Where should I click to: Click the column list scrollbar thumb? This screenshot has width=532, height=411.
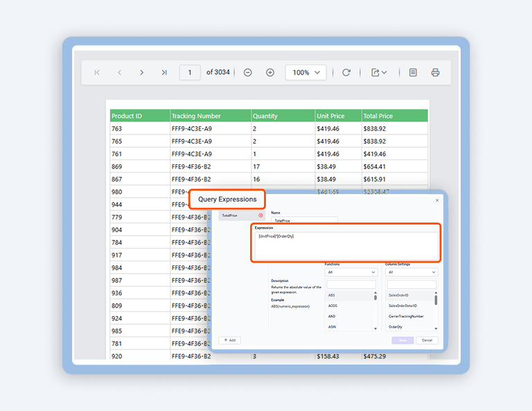click(436, 300)
